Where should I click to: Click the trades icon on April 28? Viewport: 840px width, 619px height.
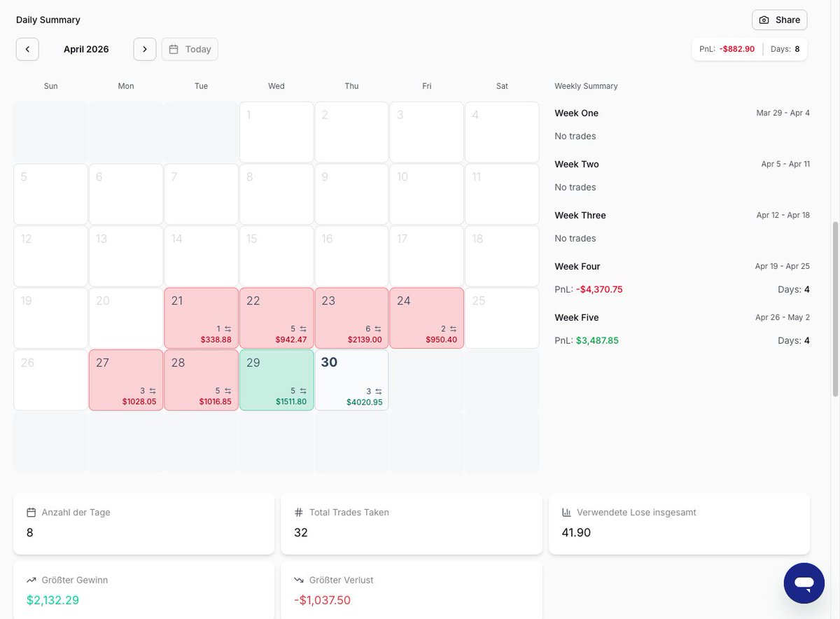coord(227,391)
